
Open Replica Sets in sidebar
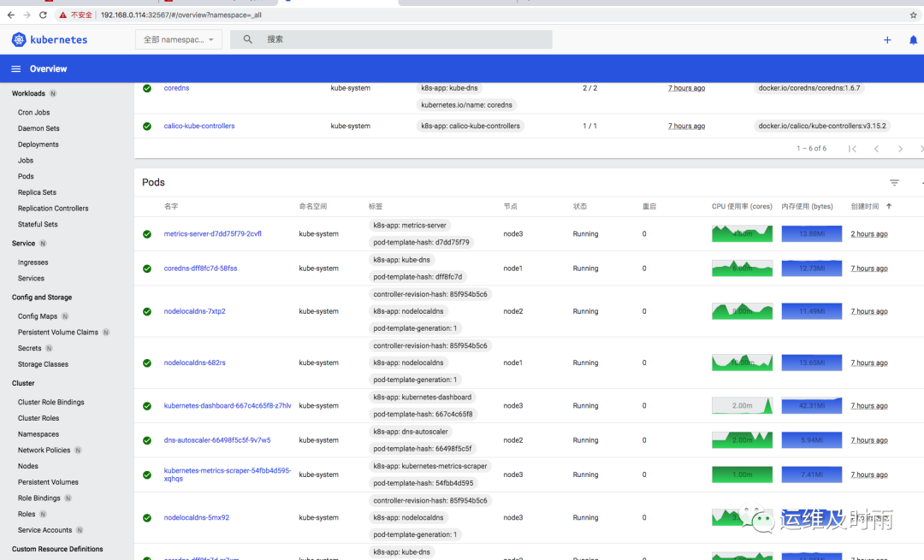[37, 192]
